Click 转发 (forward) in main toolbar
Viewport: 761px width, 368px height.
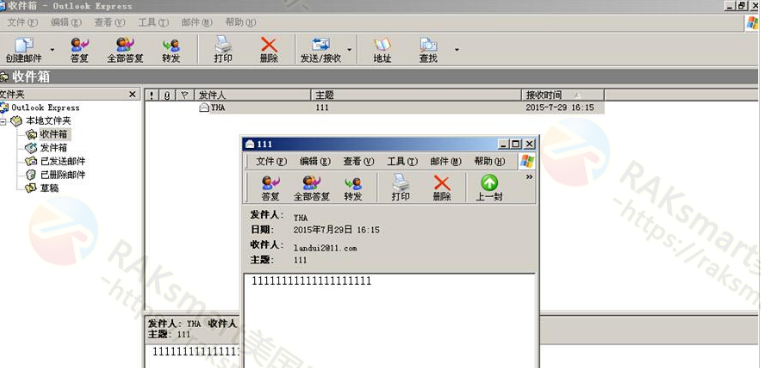click(171, 50)
